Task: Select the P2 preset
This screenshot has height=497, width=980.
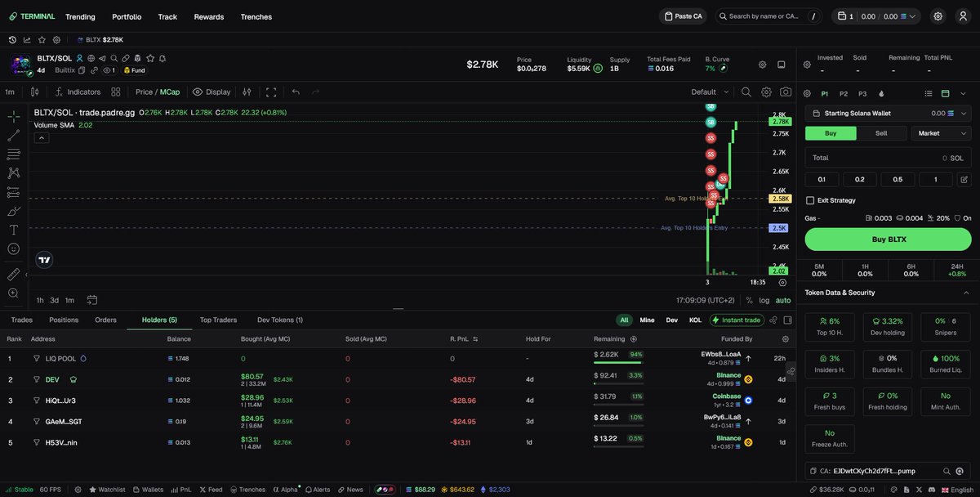Action: [x=844, y=93]
